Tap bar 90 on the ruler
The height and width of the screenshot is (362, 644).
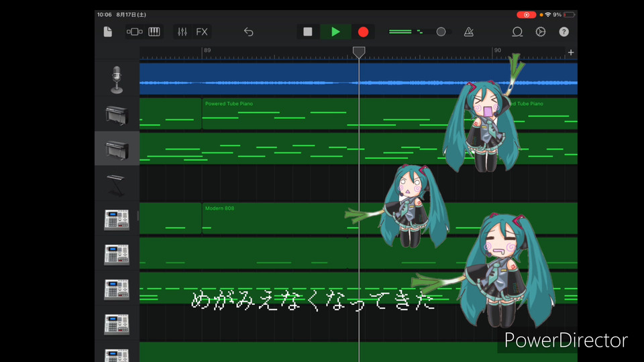tap(497, 50)
